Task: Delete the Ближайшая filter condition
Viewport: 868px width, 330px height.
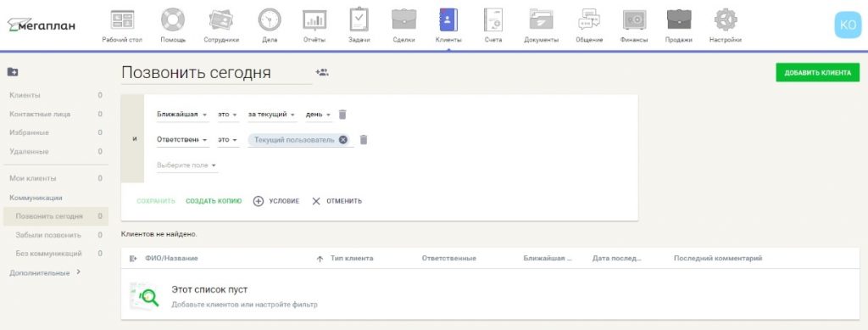Action: (x=342, y=114)
